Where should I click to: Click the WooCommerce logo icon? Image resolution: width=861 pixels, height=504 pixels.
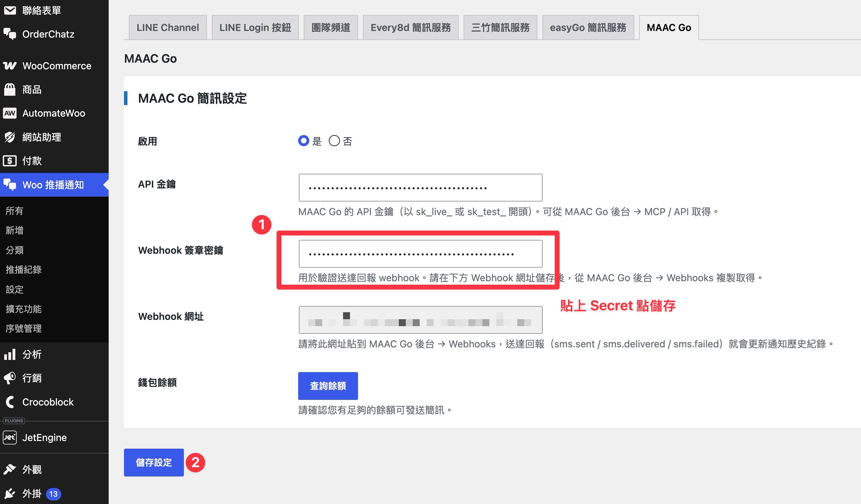click(x=10, y=66)
